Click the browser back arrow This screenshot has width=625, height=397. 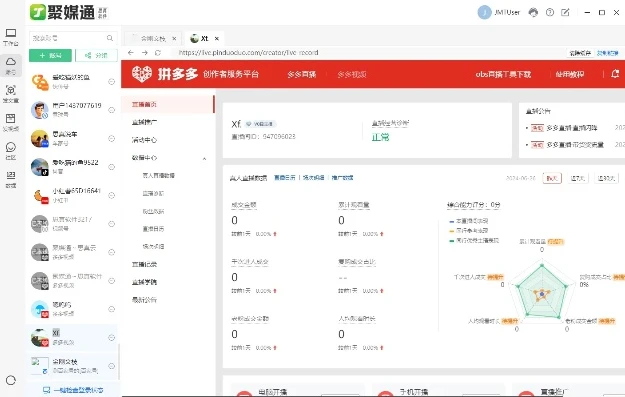[131, 53]
